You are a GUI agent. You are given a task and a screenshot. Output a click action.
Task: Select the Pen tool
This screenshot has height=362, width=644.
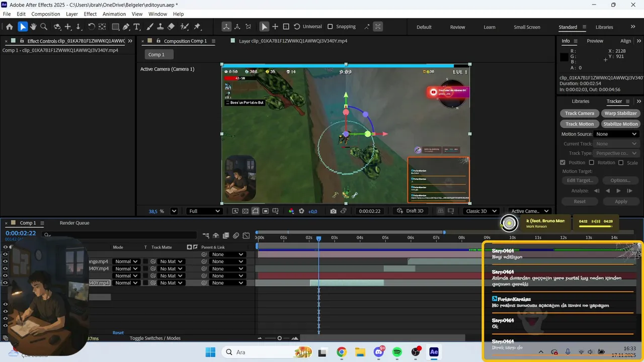click(126, 27)
